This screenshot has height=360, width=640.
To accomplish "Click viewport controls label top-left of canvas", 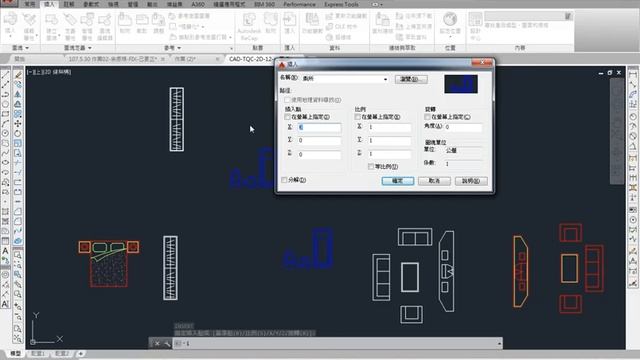I will [x=49, y=72].
